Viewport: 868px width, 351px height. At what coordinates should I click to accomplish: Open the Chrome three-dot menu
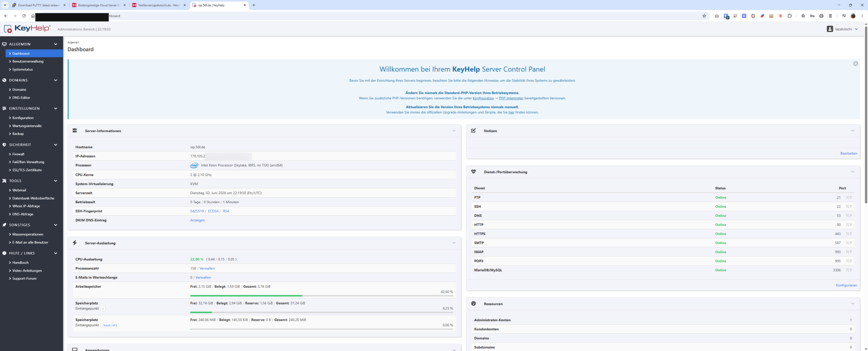point(862,16)
